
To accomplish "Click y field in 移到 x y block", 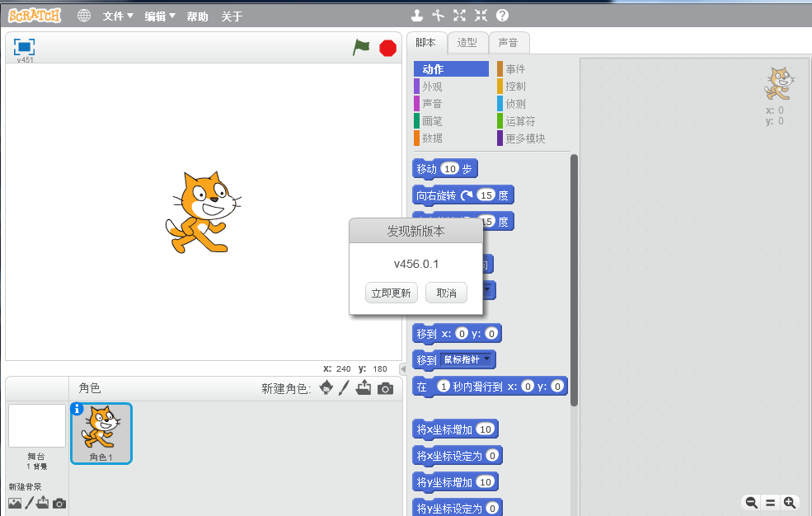I will click(x=492, y=334).
